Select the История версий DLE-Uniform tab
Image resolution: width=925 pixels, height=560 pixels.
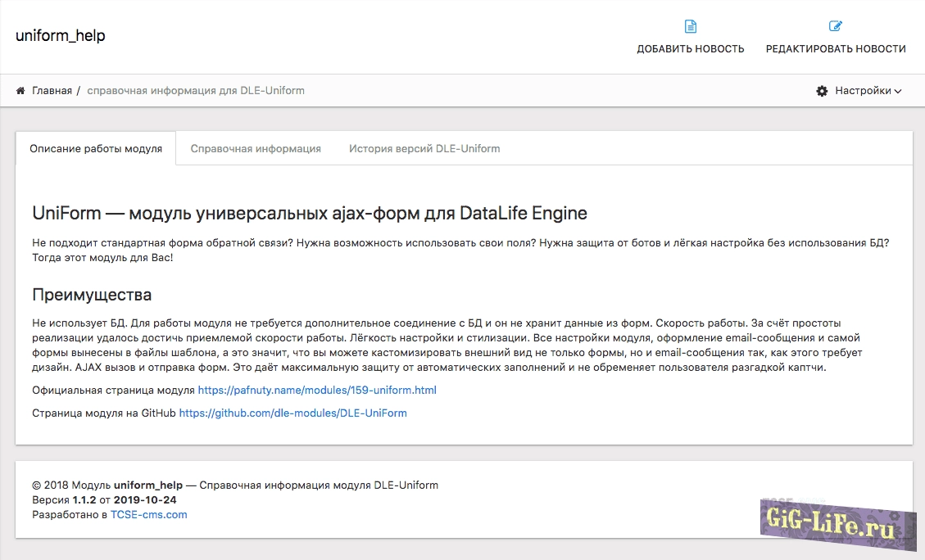(424, 149)
